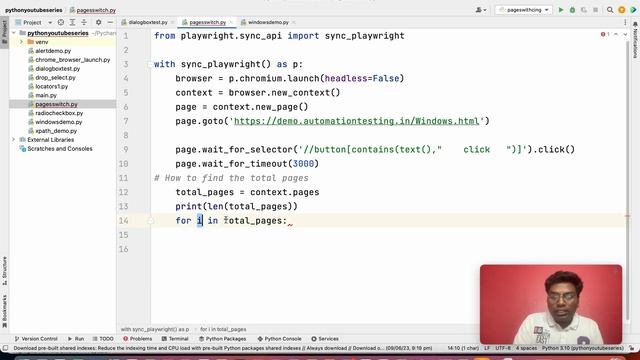Toggle the Project tool window stripe button
The height and width of the screenshot is (360, 640).
coord(4,33)
